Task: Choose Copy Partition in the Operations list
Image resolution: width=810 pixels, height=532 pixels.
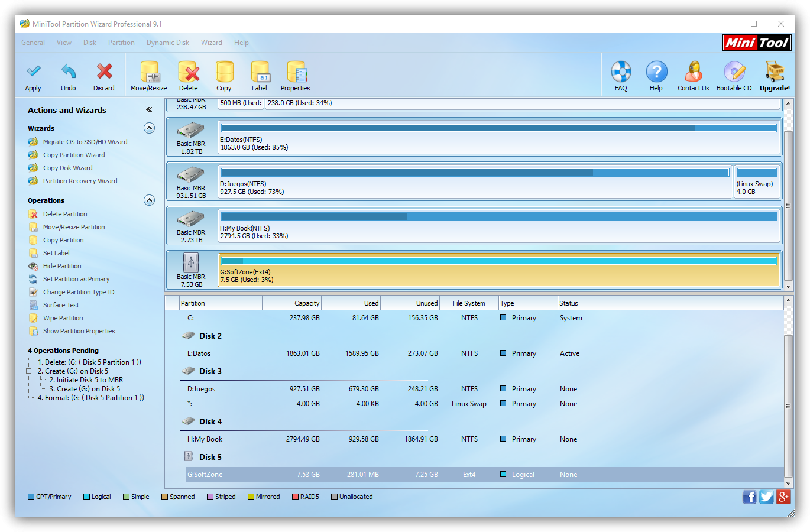Action: click(x=63, y=240)
